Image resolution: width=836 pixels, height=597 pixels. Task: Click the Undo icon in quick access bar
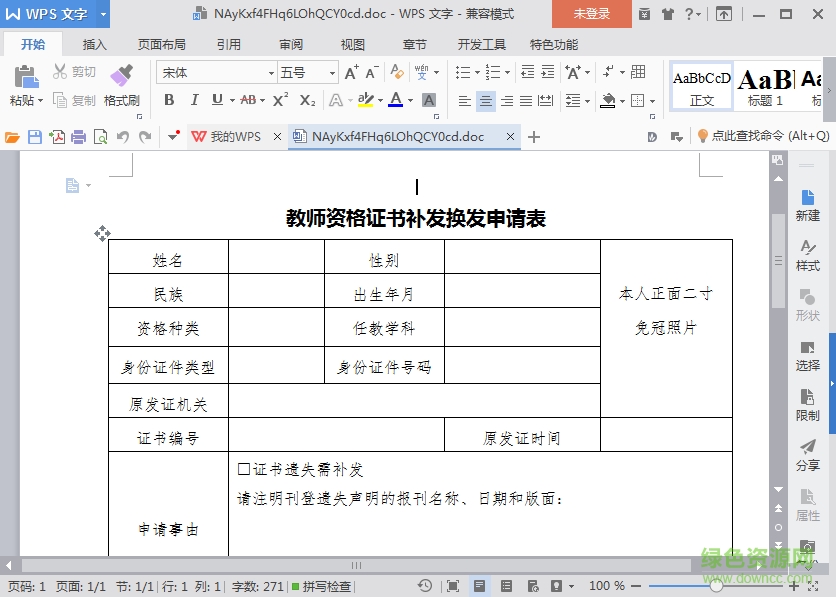click(122, 137)
